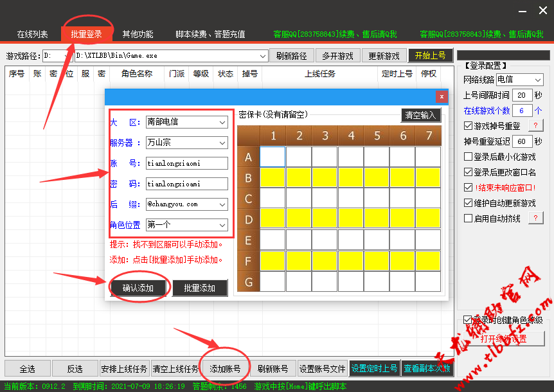554x392 pixels.
Task: Click the 清空输入 button
Action: (x=420, y=115)
